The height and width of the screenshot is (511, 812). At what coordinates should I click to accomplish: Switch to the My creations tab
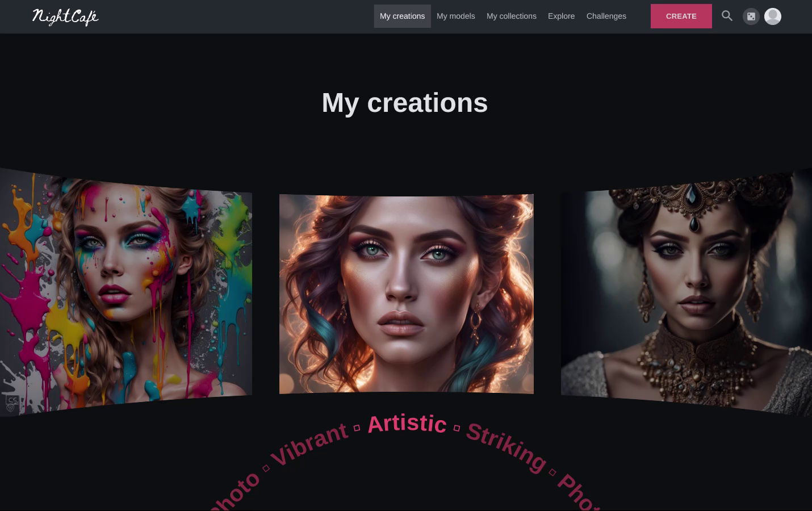coord(402,16)
